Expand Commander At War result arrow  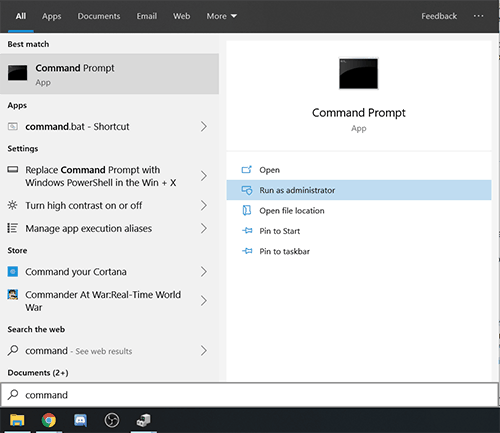204,301
